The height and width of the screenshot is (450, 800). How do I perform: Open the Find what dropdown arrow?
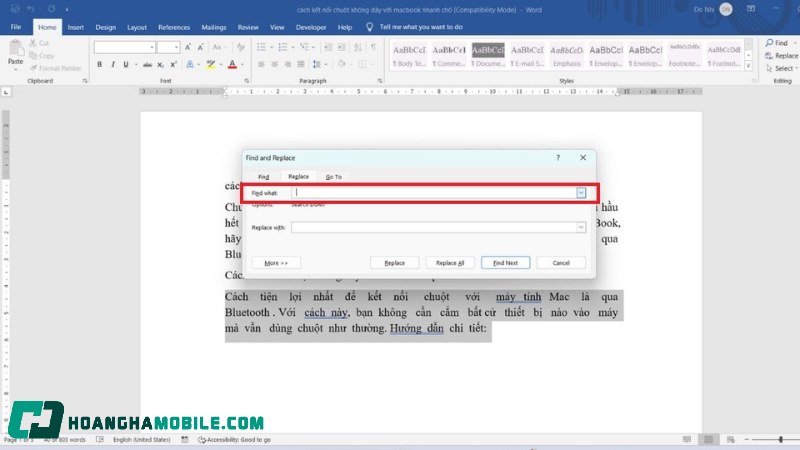coord(581,193)
